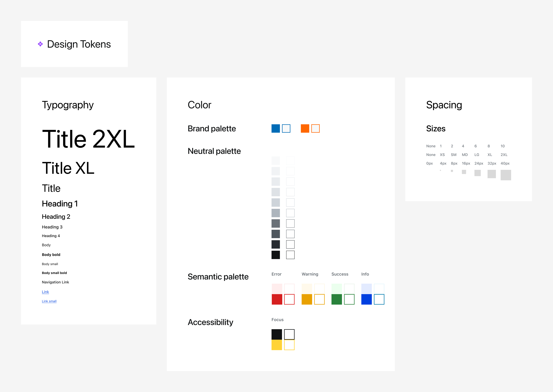Image resolution: width=553 pixels, height=392 pixels.
Task: Click the Navigation Link sample
Action: (x=56, y=282)
